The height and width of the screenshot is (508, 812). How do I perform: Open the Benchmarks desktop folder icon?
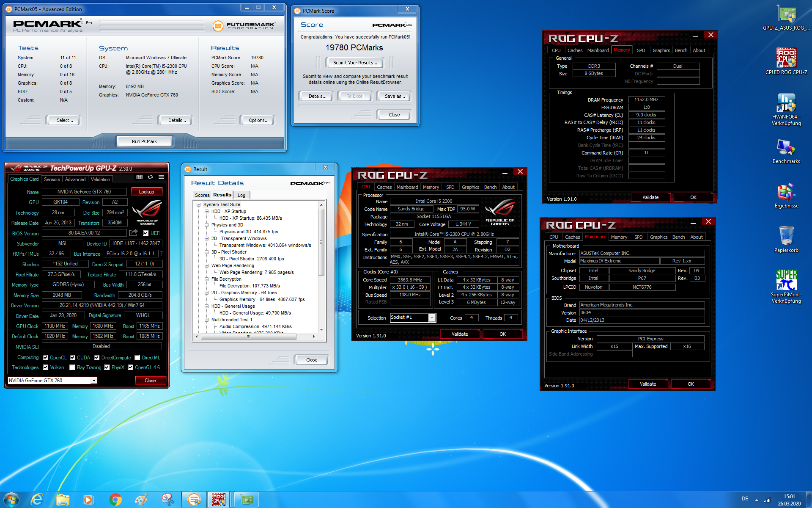click(x=786, y=151)
